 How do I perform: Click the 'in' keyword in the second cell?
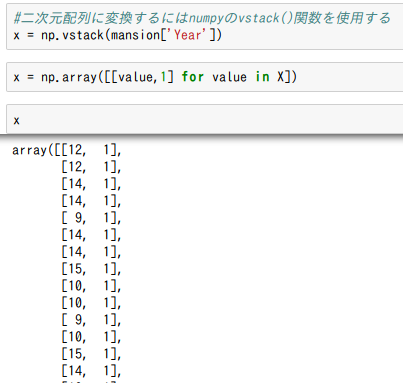263,77
